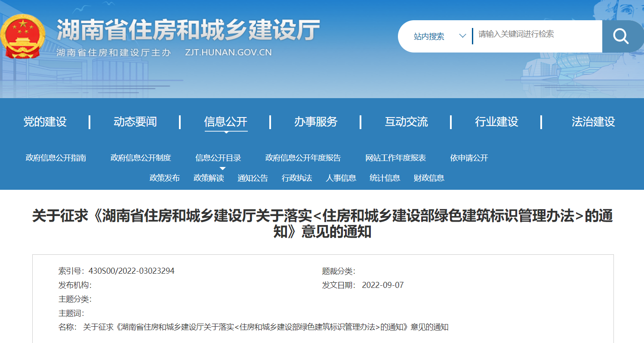The height and width of the screenshot is (343, 644).
Task: Click the ZJT.HUNAN.GOV.CN site address text
Action: pyautogui.click(x=228, y=53)
